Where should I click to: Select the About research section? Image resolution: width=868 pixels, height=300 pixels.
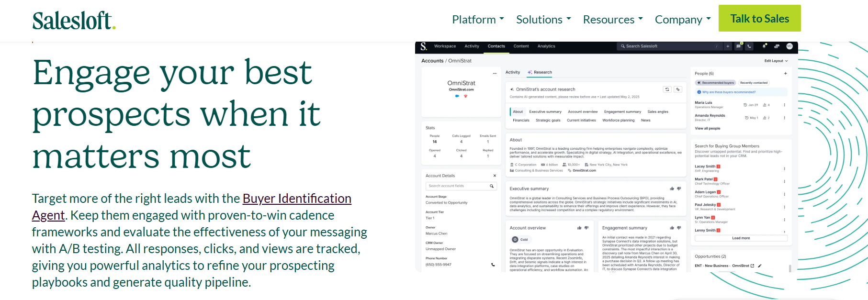point(518,112)
